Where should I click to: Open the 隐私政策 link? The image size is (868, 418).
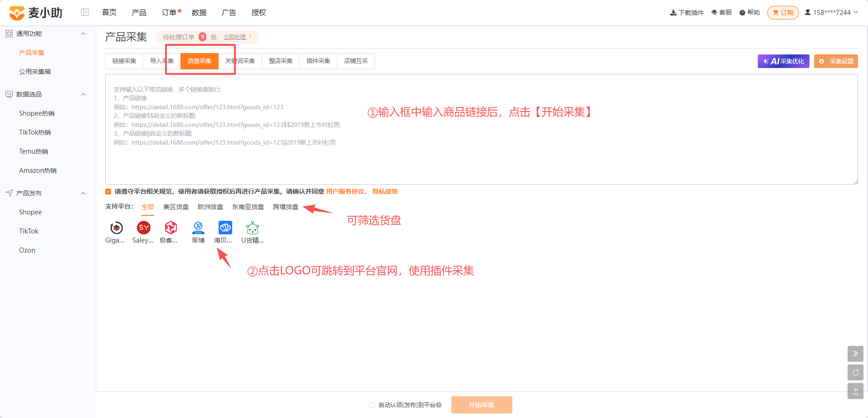[385, 191]
